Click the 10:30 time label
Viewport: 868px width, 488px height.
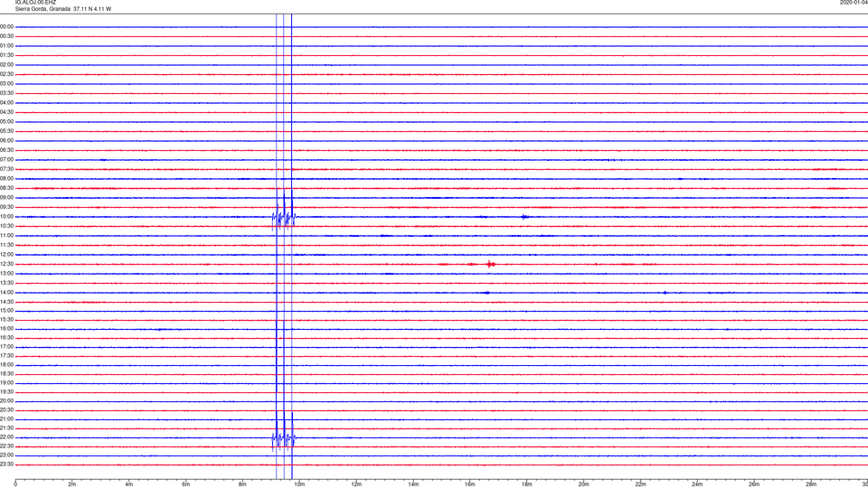6,226
